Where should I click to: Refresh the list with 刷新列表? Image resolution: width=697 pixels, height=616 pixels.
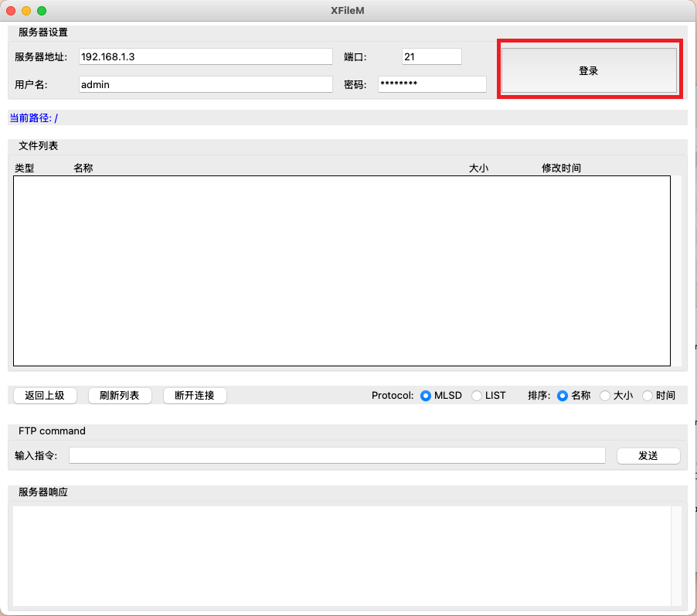pyautogui.click(x=120, y=396)
